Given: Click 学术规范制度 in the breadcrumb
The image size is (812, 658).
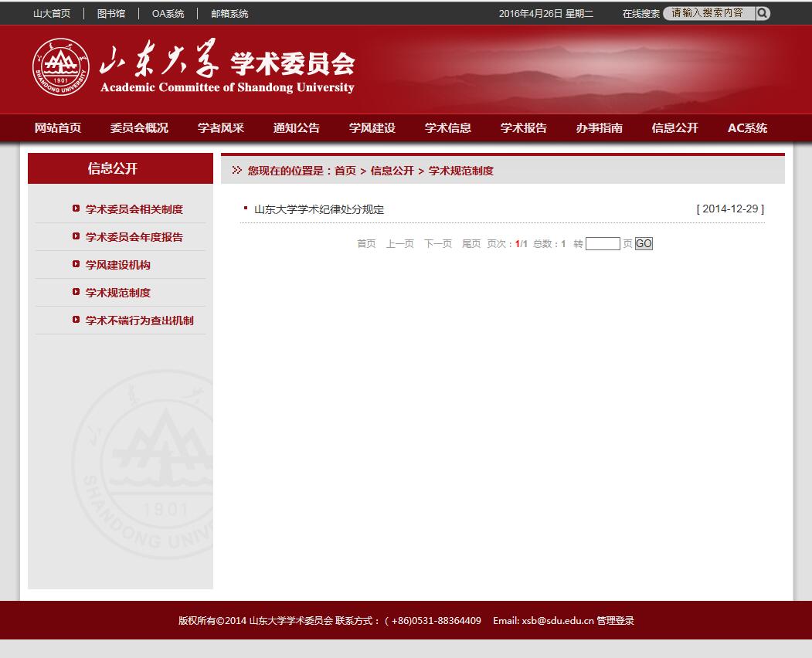Looking at the screenshot, I should pos(461,171).
